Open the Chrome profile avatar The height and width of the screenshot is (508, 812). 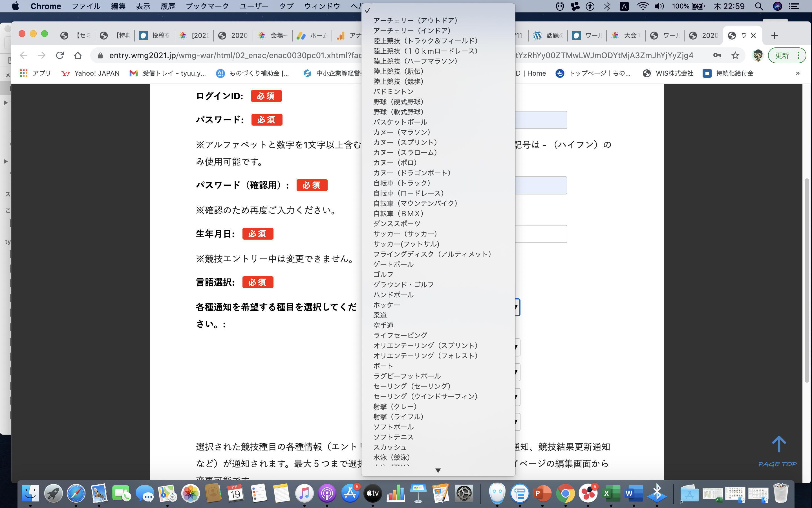(x=758, y=55)
